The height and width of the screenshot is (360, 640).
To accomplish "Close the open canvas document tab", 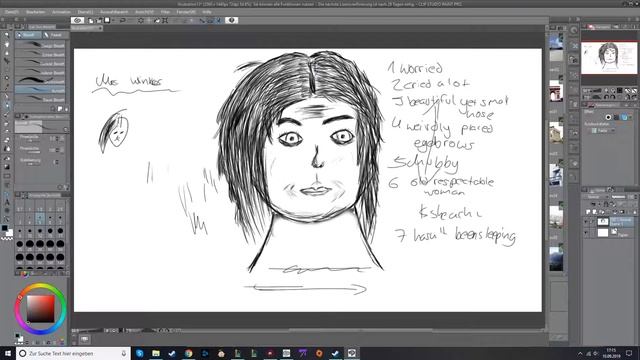I will click(100, 28).
